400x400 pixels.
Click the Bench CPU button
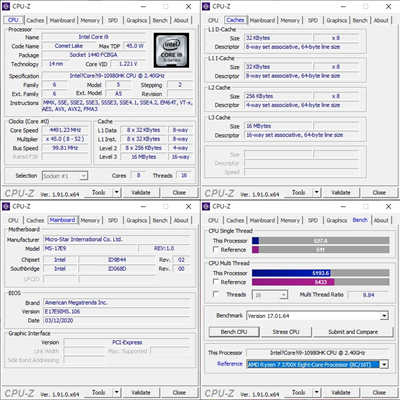[x=234, y=332]
